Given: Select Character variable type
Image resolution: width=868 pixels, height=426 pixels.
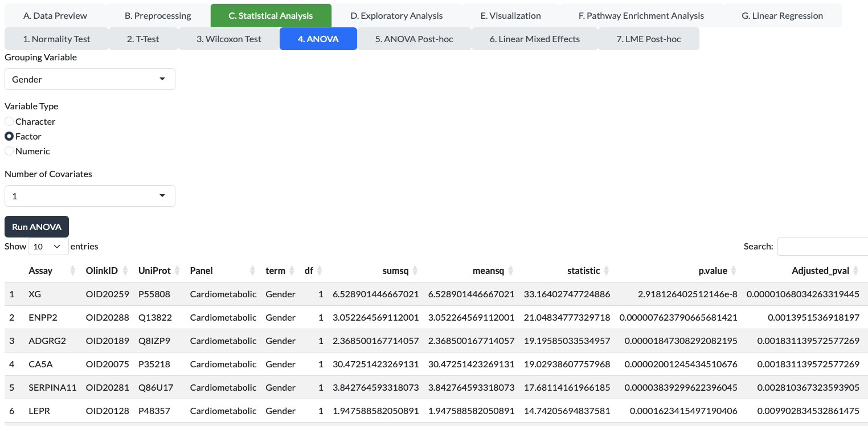Looking at the screenshot, I should (9, 121).
